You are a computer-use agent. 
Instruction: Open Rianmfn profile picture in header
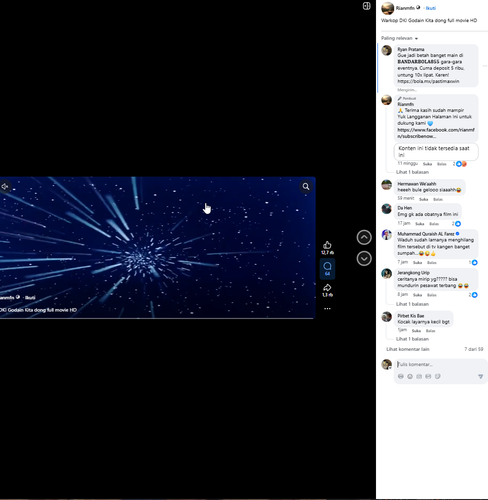pos(387,8)
